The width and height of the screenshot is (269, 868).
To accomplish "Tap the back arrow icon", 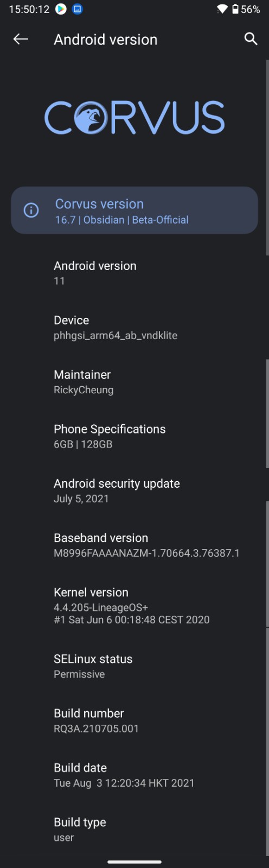I will 21,39.
